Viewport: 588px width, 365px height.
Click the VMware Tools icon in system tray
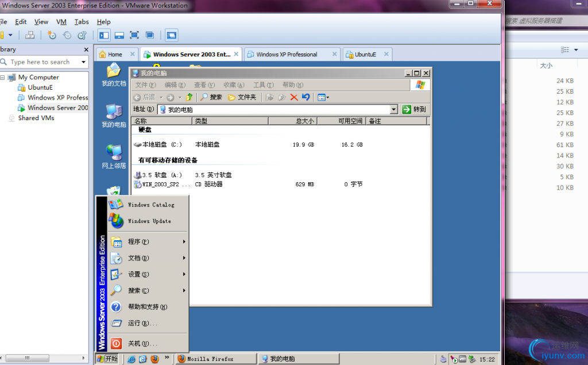pyautogui.click(x=463, y=358)
